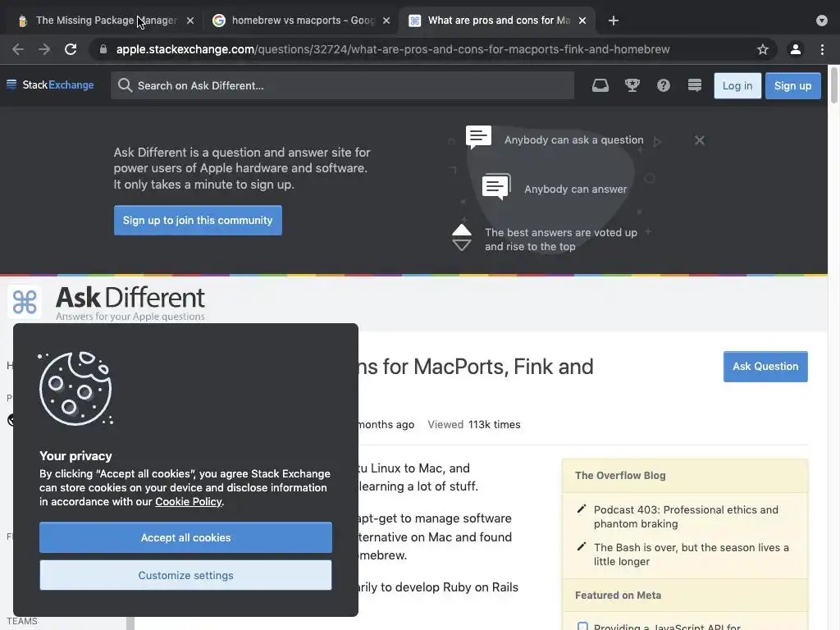The height and width of the screenshot is (630, 840).
Task: Open the StackExchange hamburger menu
Action: point(11,84)
